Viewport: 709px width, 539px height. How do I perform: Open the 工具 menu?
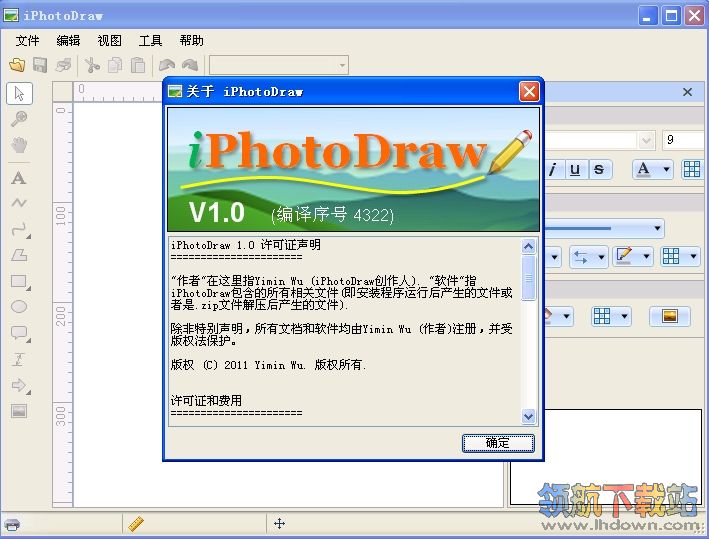150,41
